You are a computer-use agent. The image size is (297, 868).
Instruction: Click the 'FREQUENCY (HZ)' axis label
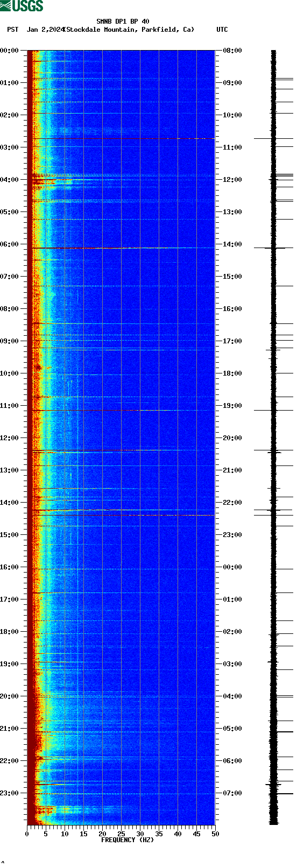pos(128,840)
